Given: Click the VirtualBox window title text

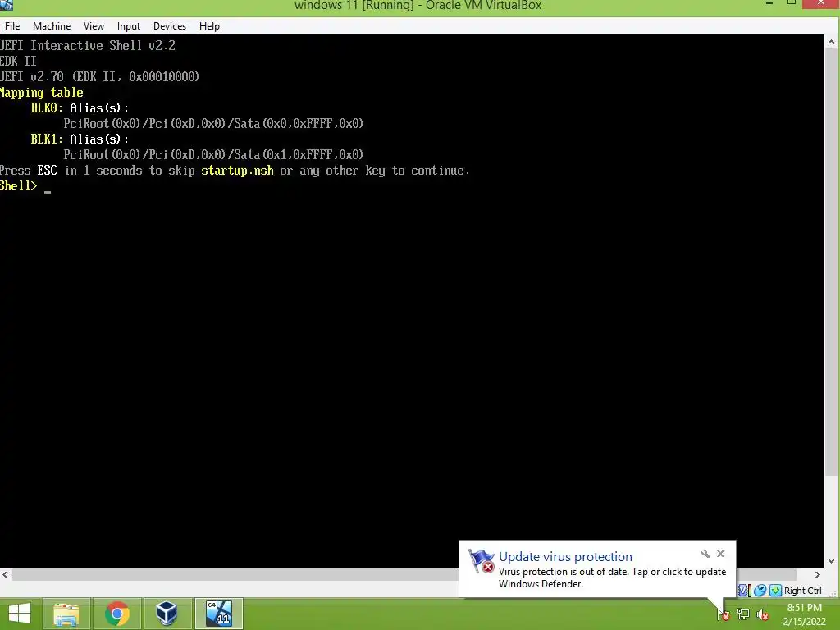Looking at the screenshot, I should 418,6.
